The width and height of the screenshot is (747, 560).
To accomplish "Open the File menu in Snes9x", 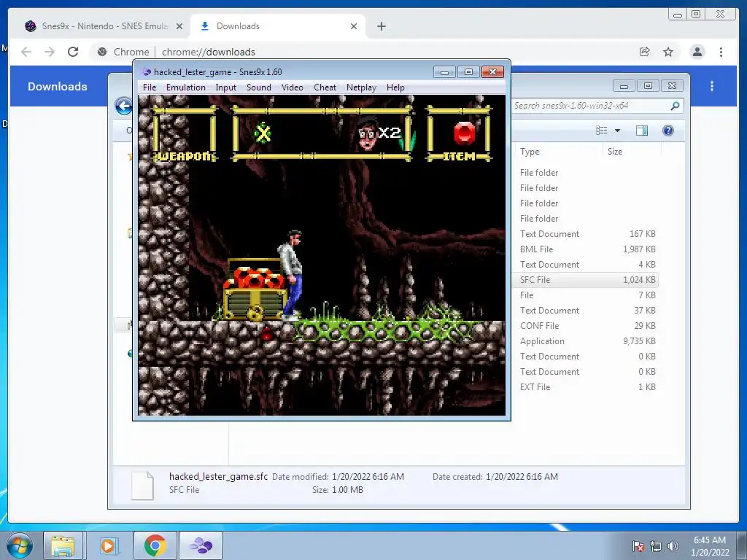I will click(149, 87).
